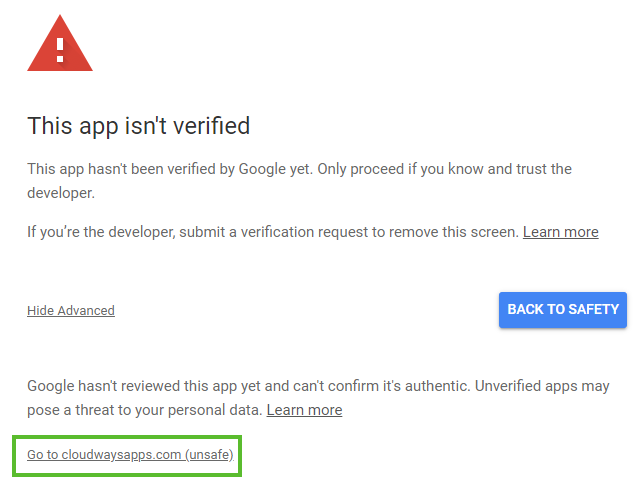Click the word "(unsafe)" in the bottom link

pyautogui.click(x=209, y=455)
